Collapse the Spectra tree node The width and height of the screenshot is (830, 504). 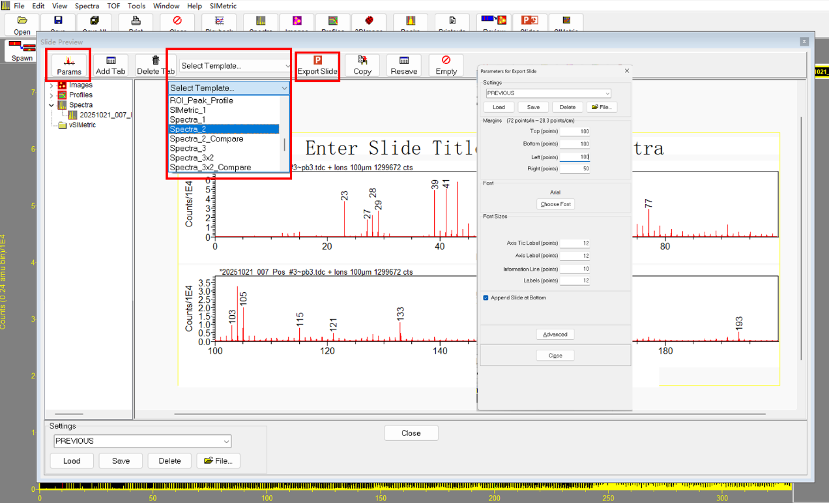pos(51,104)
